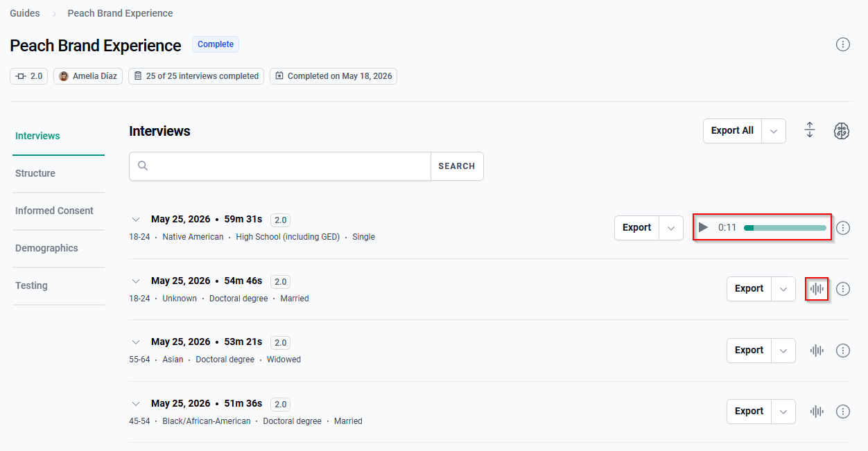This screenshot has height=451, width=868.
Task: Open audio waveform for the 51m 36s interview
Action: coord(817,412)
